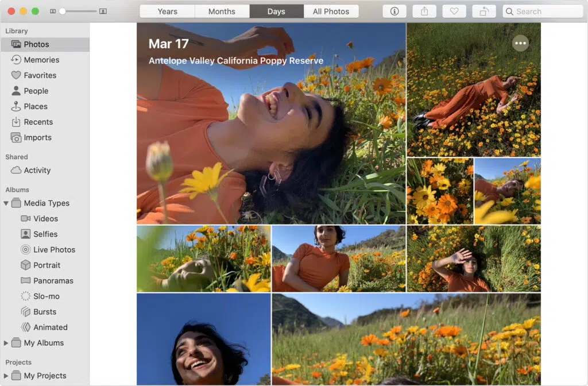
Task: View Panoramas in Media Types
Action: coord(49,280)
